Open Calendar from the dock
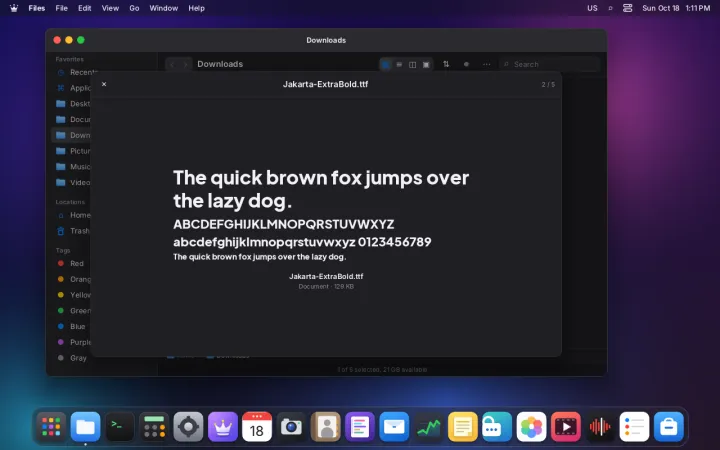720x450 pixels. [x=257, y=427]
